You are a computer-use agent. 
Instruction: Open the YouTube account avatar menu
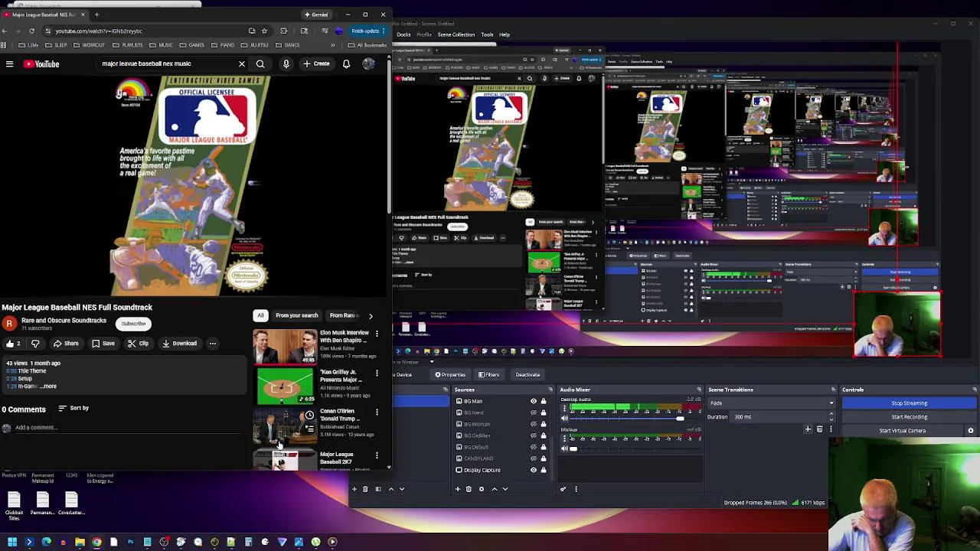(x=368, y=64)
